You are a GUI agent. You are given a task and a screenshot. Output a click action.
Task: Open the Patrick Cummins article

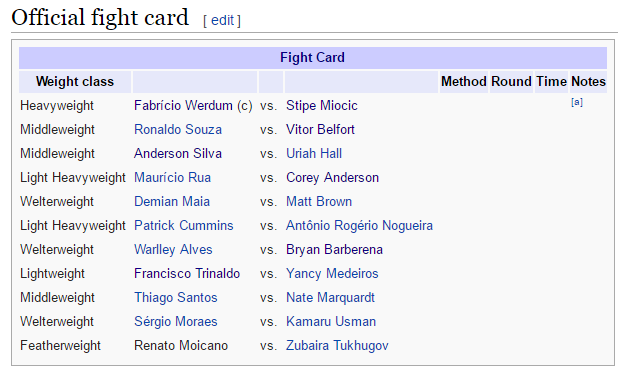tap(184, 226)
